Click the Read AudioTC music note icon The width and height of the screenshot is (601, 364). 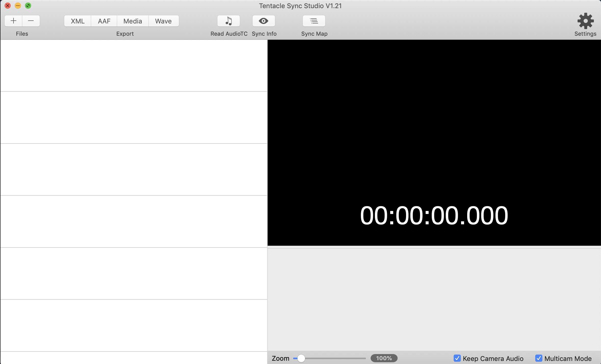tap(229, 21)
